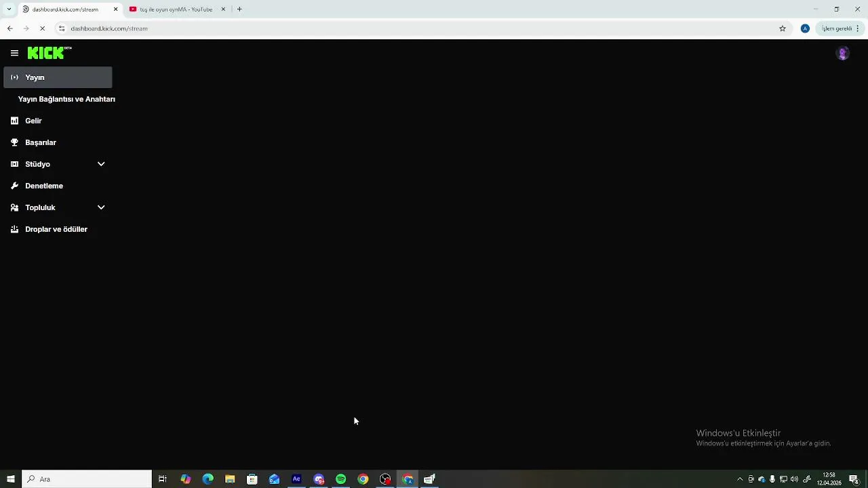This screenshot has width=868, height=488.
Task: Expand the Topluluk submenu chevron
Action: 101,207
